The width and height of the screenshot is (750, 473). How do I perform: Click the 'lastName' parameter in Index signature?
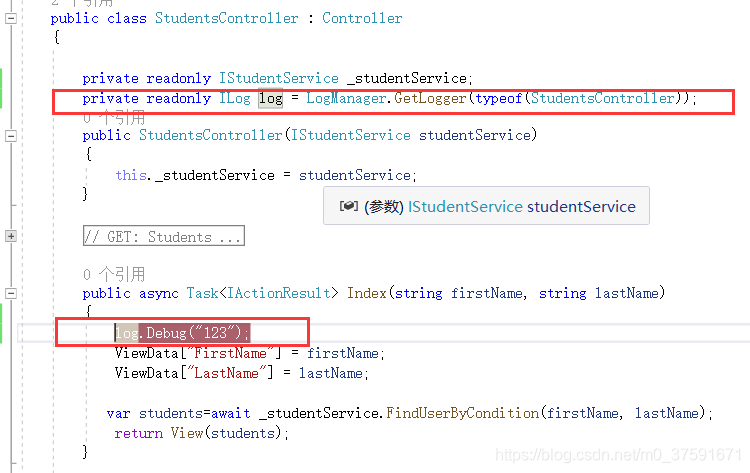pyautogui.click(x=627, y=293)
